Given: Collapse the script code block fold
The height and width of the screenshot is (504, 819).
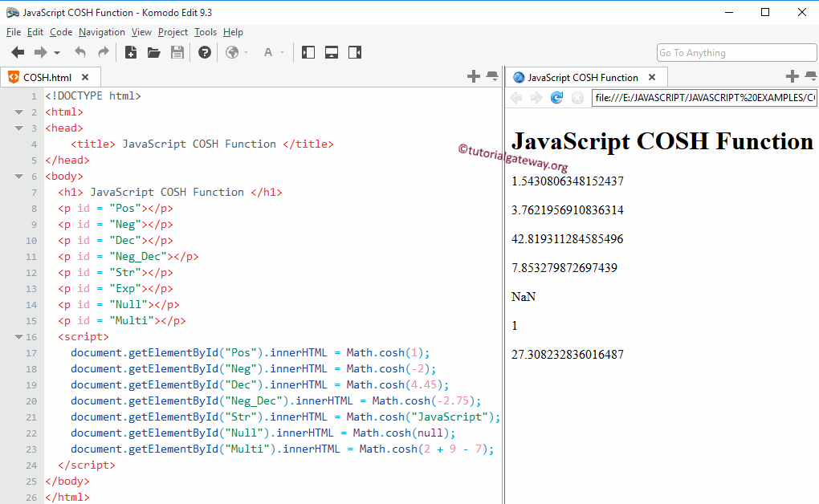Looking at the screenshot, I should pyautogui.click(x=18, y=336).
